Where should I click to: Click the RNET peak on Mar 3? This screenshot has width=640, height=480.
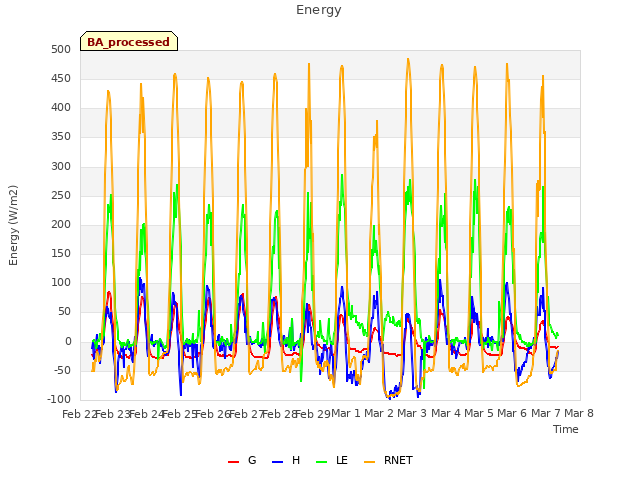[x=408, y=60]
